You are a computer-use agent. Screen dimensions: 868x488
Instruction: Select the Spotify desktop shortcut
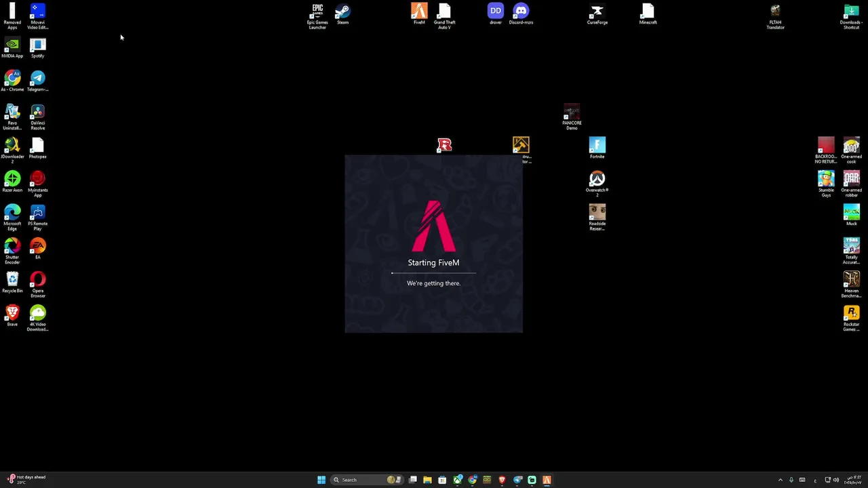(37, 47)
